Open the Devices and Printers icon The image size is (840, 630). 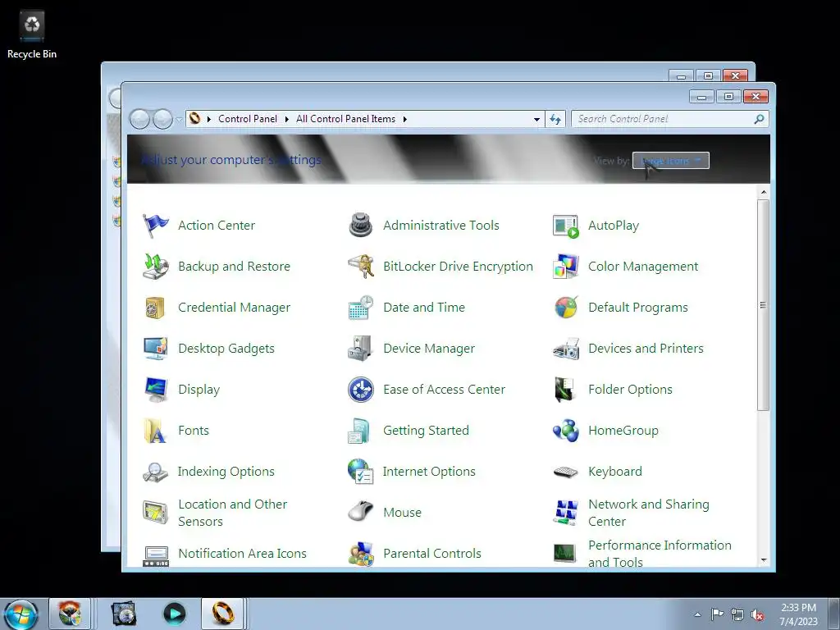[x=566, y=348]
